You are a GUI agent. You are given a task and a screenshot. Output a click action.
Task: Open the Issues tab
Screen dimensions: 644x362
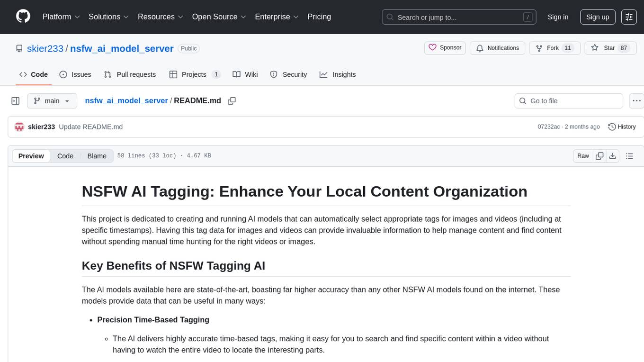[x=75, y=74]
